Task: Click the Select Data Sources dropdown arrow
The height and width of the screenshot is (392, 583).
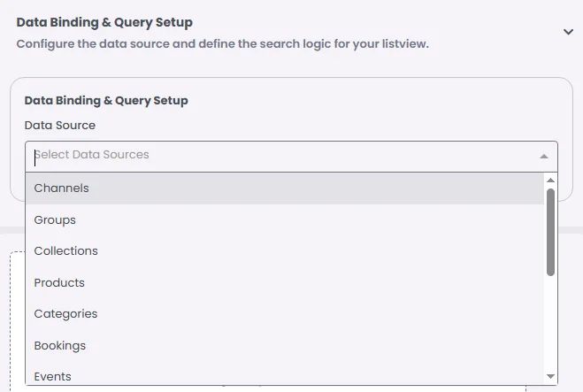Action: point(543,156)
